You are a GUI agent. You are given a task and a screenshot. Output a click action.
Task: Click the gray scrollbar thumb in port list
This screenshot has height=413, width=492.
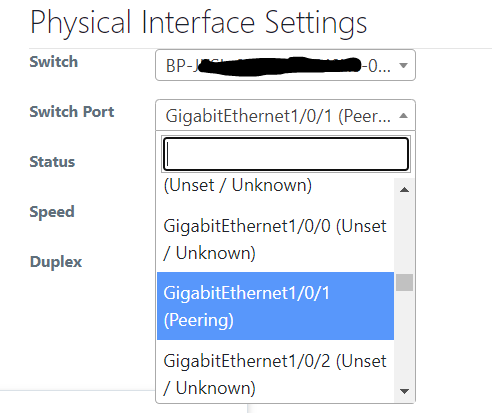(x=404, y=282)
